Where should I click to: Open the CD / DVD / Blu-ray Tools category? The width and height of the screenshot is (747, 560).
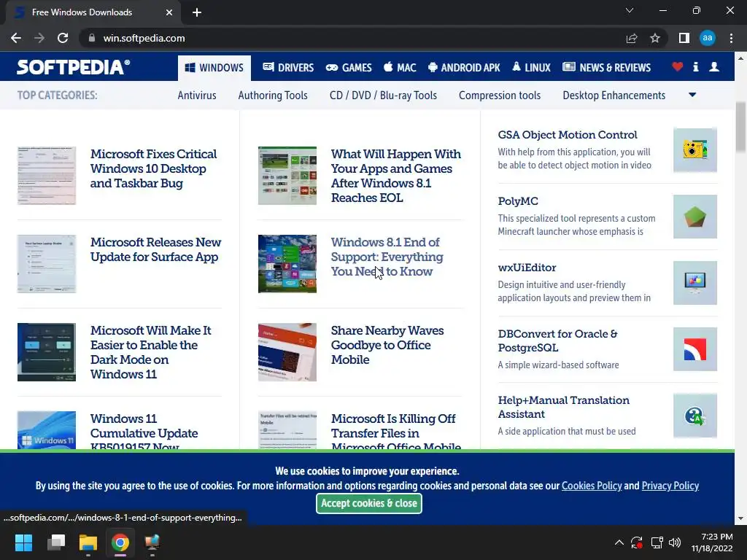click(x=383, y=96)
